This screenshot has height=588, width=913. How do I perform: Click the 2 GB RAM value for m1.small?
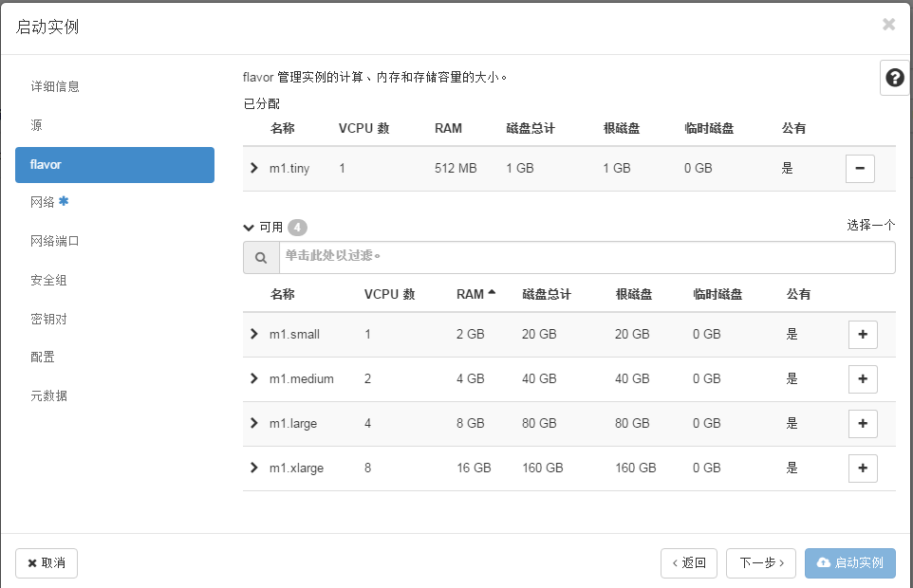click(x=471, y=335)
